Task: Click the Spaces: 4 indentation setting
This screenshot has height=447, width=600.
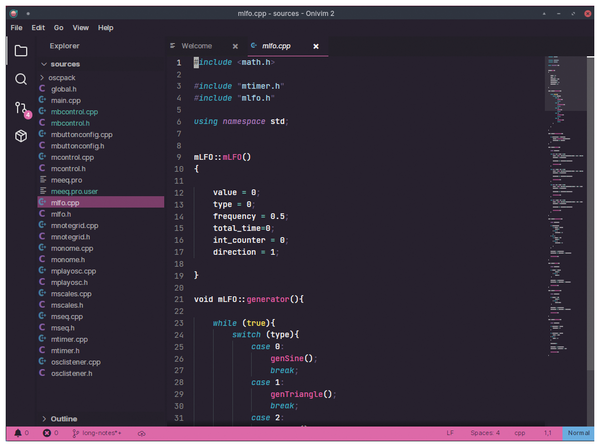Action: tap(485, 433)
